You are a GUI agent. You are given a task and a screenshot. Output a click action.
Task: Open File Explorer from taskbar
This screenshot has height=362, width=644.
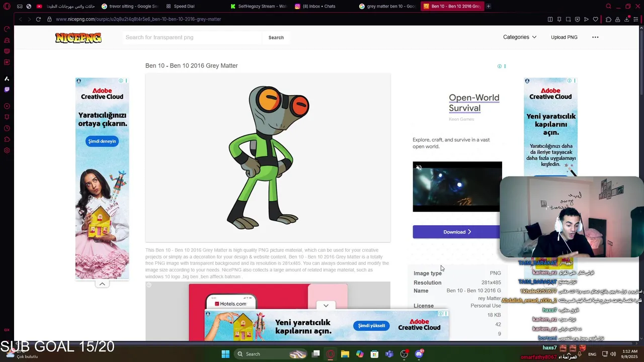point(345,354)
